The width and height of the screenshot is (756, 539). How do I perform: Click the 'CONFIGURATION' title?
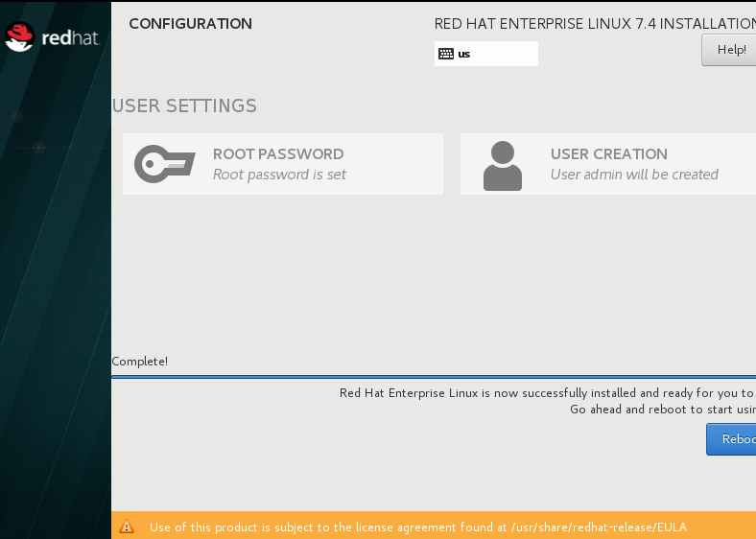click(191, 24)
